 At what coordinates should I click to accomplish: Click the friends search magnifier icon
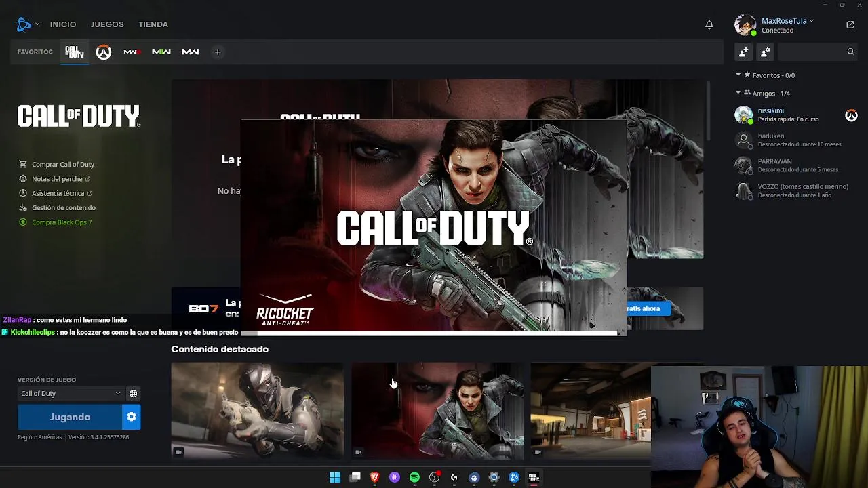click(x=850, y=52)
